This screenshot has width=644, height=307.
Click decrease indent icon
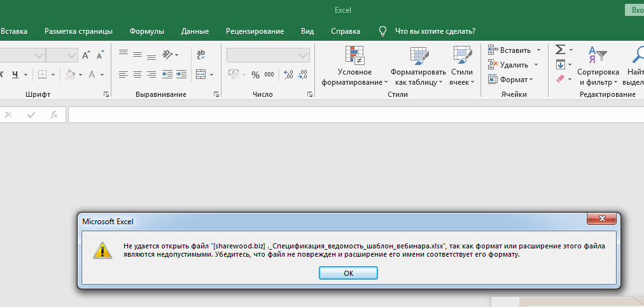167,75
